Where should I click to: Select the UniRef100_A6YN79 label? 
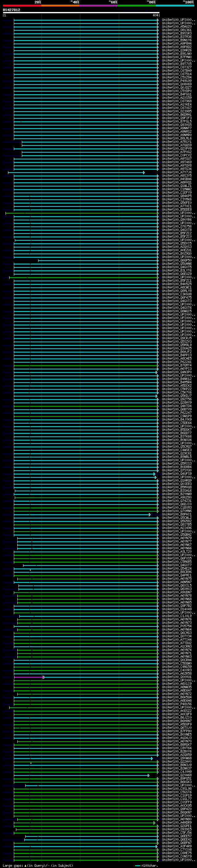pos(177,538)
